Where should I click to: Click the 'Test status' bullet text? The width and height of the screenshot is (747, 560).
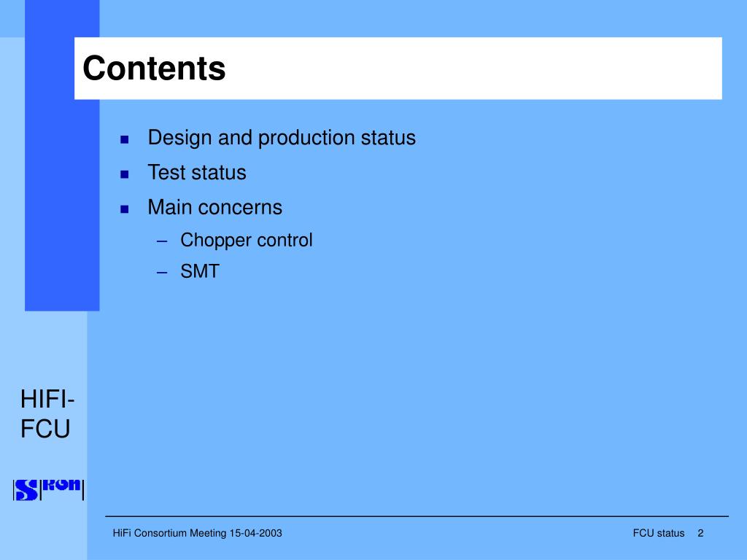pos(197,172)
